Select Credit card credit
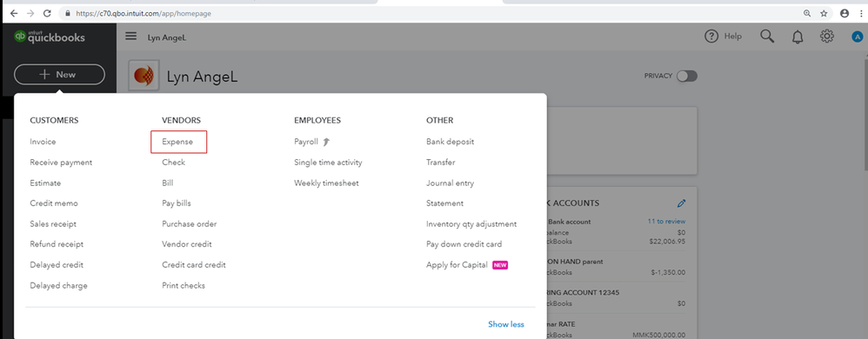The height and width of the screenshot is (339, 868). coord(194,265)
